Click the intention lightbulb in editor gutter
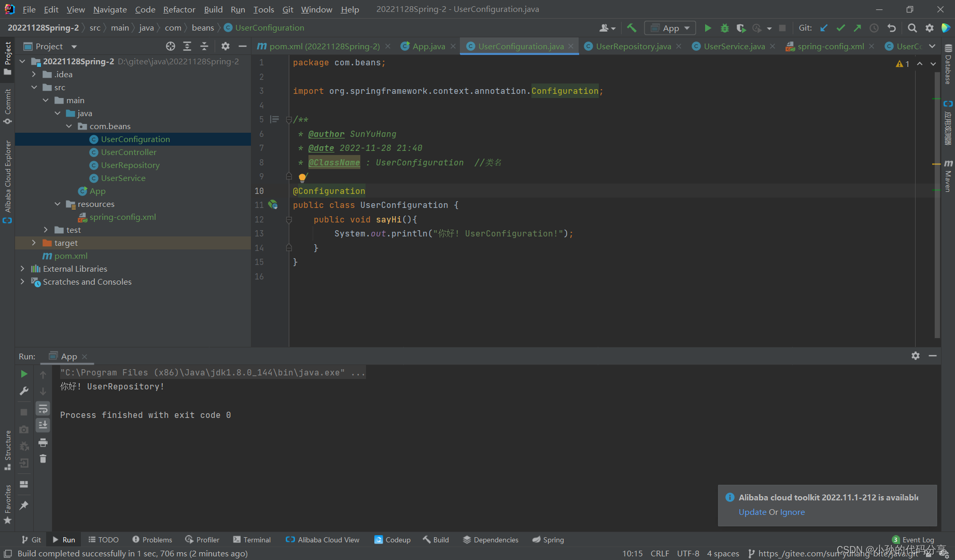The height and width of the screenshot is (560, 955). pyautogui.click(x=302, y=177)
